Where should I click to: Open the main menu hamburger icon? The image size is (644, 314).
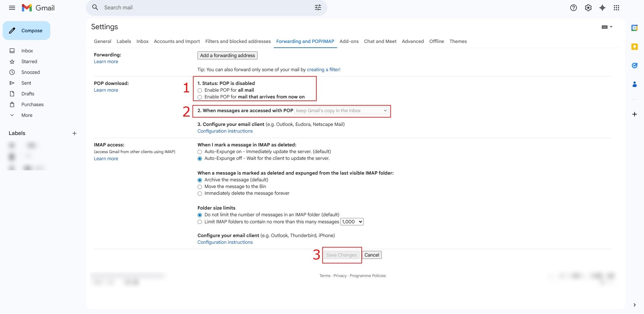(12, 8)
